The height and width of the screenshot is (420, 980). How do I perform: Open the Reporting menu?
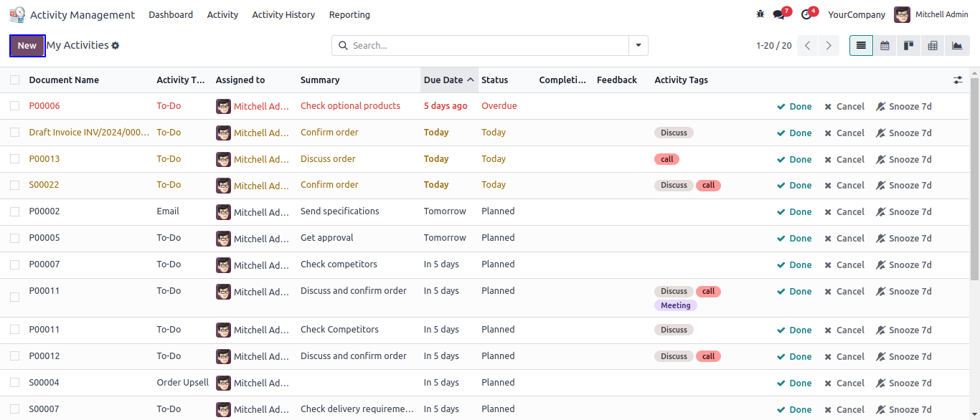pos(349,14)
